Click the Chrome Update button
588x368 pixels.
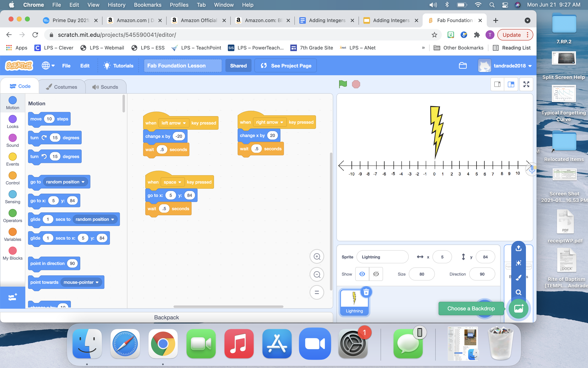(x=515, y=35)
